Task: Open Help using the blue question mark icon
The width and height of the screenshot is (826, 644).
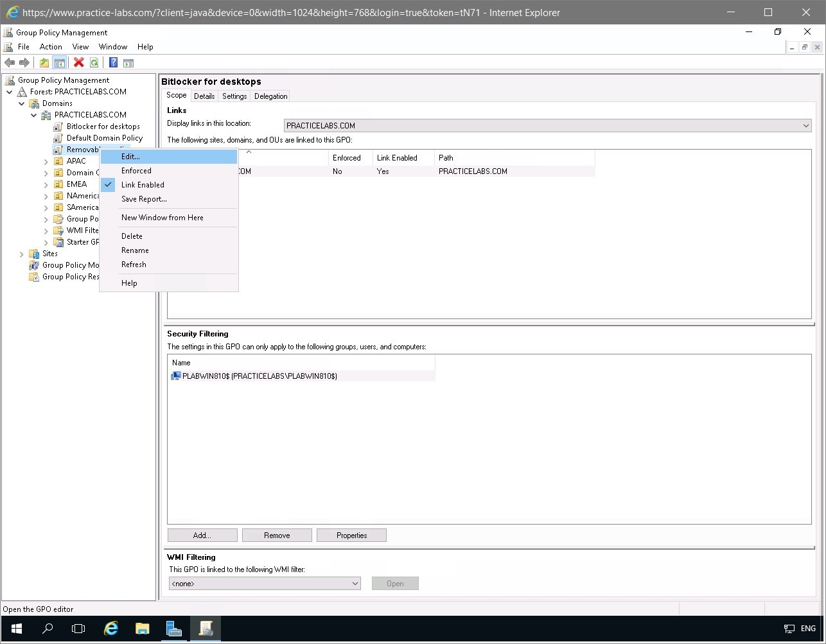Action: coord(112,62)
